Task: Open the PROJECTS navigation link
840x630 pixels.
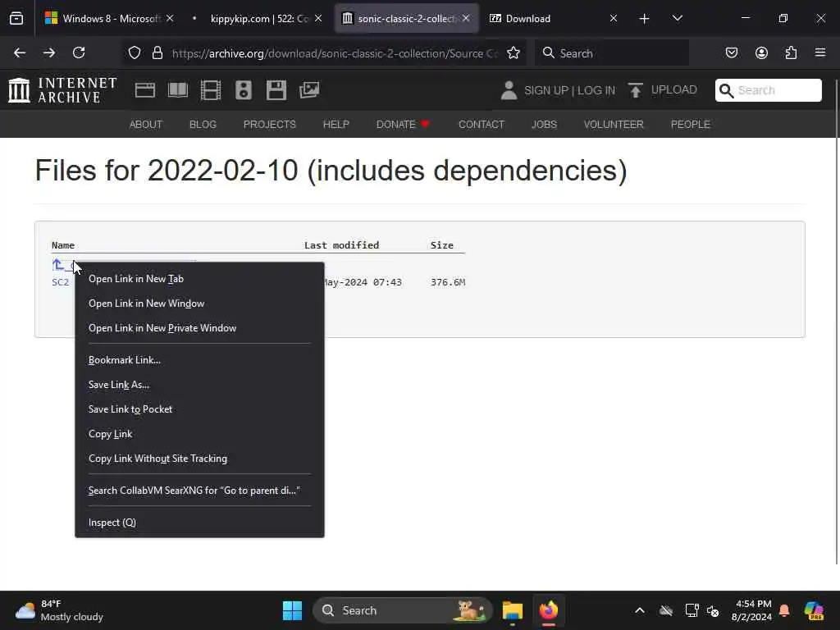Action: 269,125
